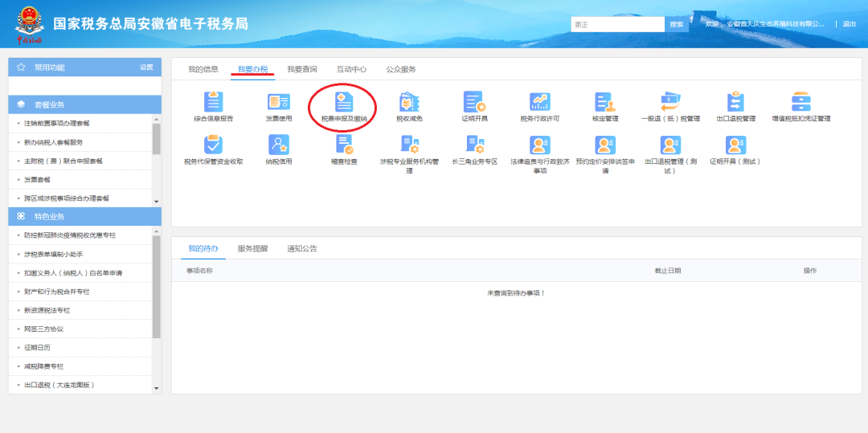
Task: Click the star icon beside 常用功能
Action: pos(21,67)
